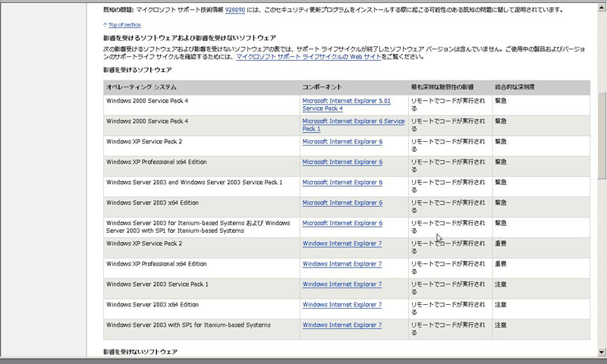Select the Windows Server 2003 for Itanium-based Systems cell

point(201,227)
